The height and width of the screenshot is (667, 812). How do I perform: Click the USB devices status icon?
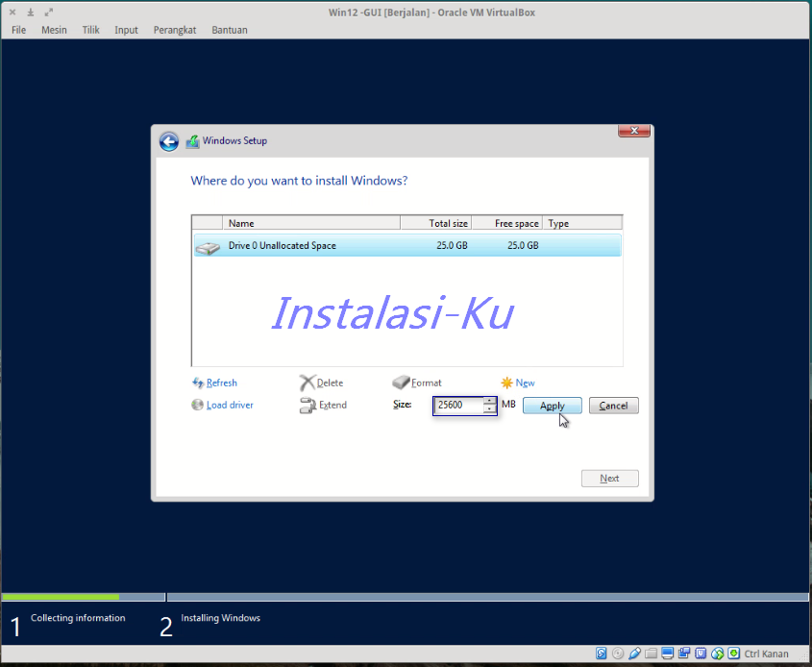point(635,654)
